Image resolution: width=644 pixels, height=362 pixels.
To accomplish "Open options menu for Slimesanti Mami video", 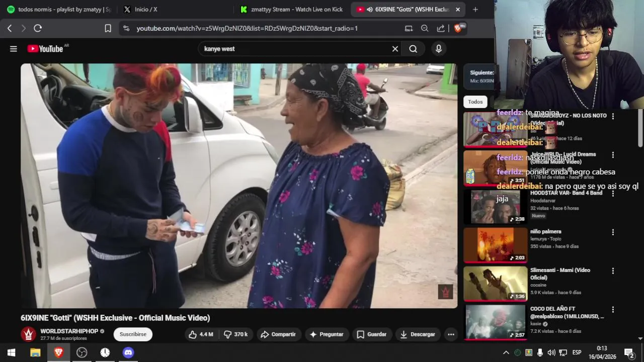I will pos(613,271).
